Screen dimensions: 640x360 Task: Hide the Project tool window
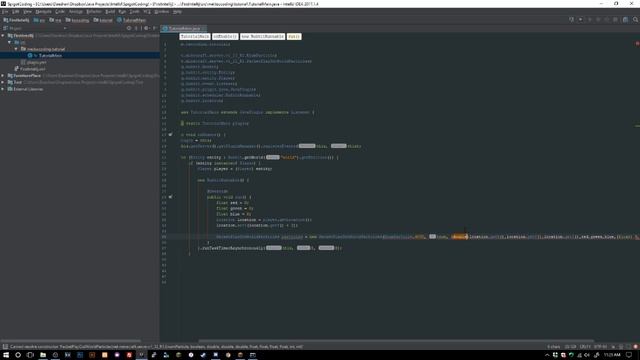point(155,29)
